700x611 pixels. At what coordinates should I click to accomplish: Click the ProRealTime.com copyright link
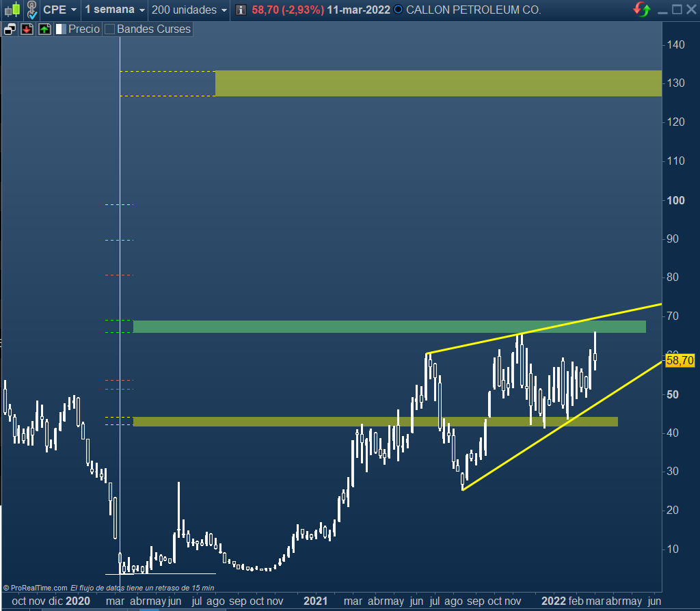36,588
